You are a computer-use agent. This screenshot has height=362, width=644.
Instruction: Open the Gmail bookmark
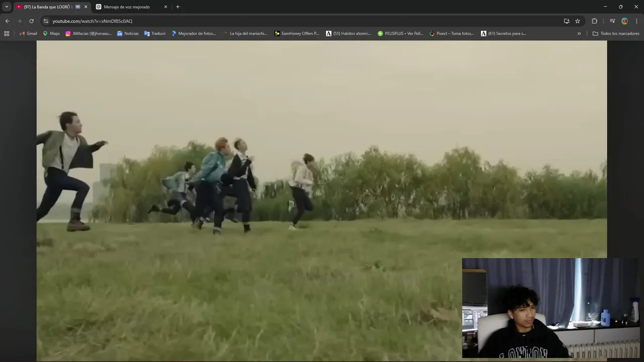point(28,34)
